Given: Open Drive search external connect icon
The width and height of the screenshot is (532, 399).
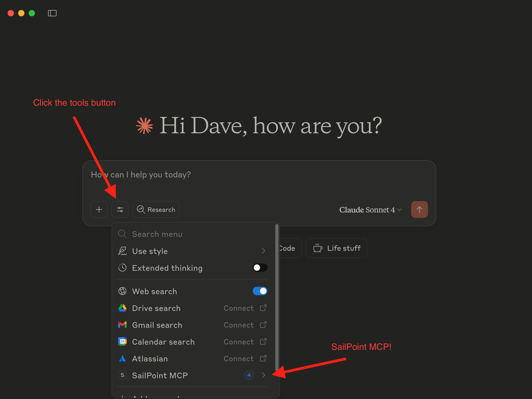Looking at the screenshot, I should coord(263,308).
